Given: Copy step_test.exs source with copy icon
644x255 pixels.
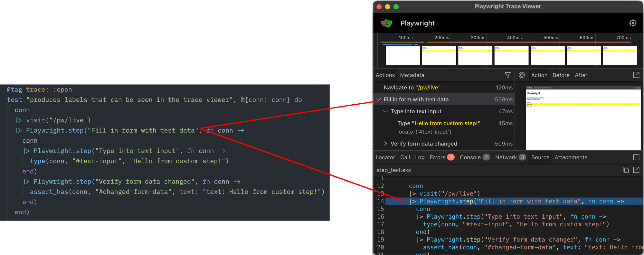Looking at the screenshot, I should [x=626, y=170].
